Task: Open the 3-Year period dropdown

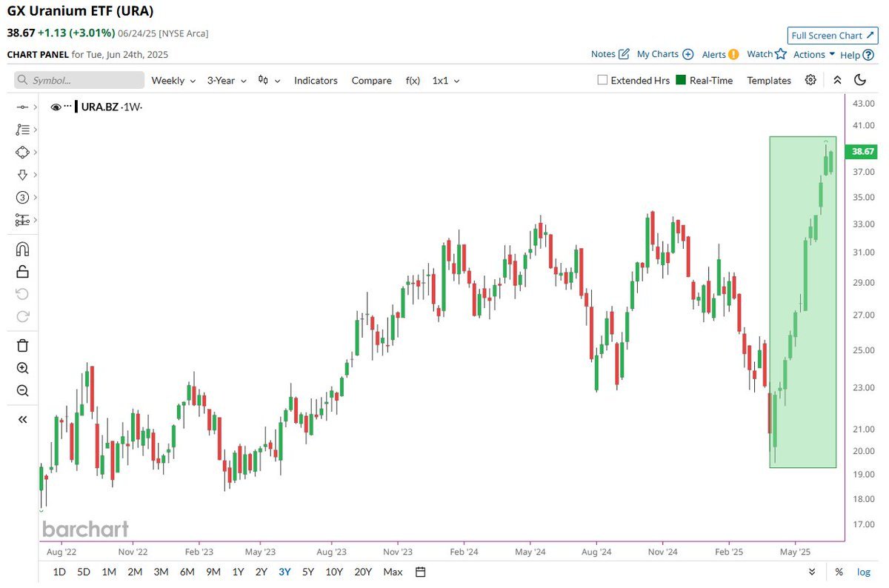Action: coord(227,80)
